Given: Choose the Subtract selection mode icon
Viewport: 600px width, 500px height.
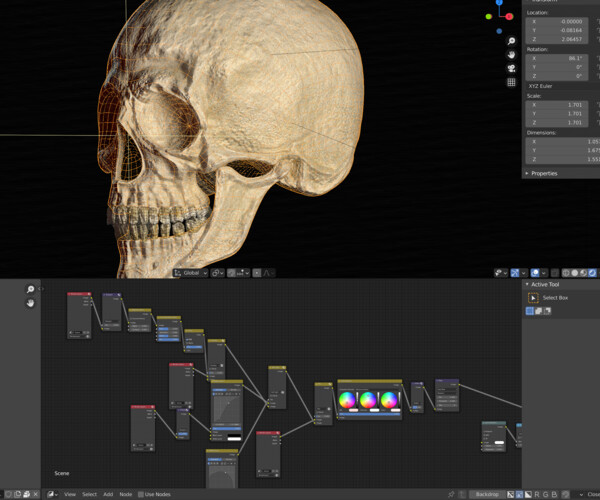Looking at the screenshot, I should (547, 311).
